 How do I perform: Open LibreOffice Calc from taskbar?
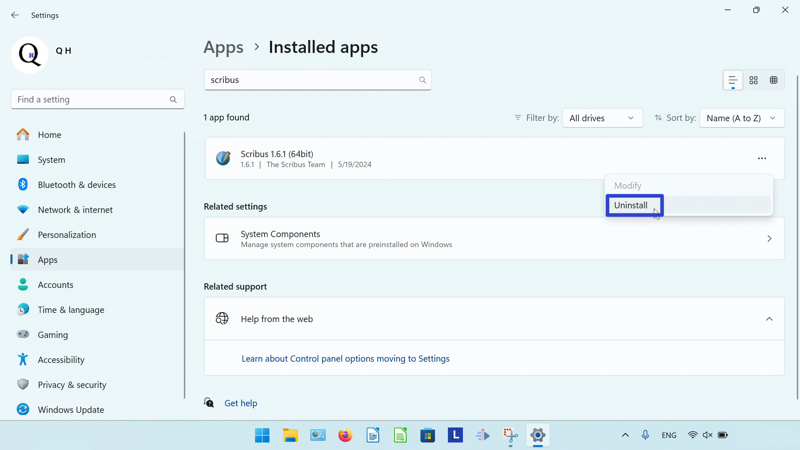[x=401, y=435]
